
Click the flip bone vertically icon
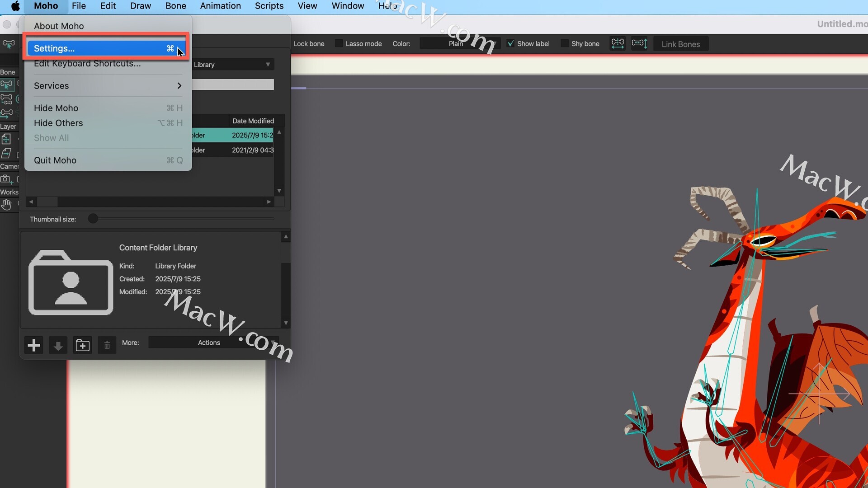click(x=639, y=44)
